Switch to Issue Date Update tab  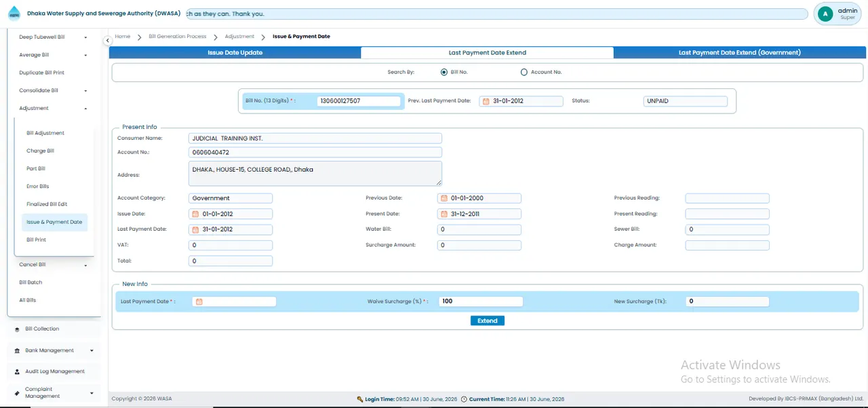pyautogui.click(x=235, y=52)
